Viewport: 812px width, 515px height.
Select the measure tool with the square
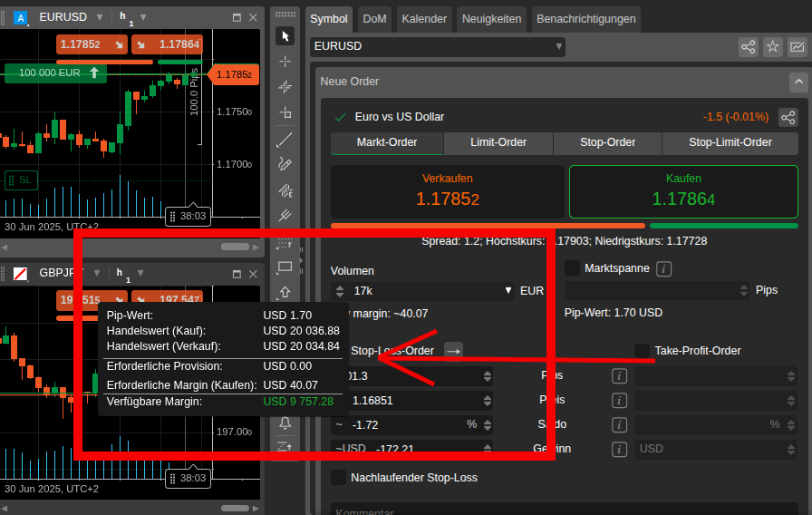point(285,112)
